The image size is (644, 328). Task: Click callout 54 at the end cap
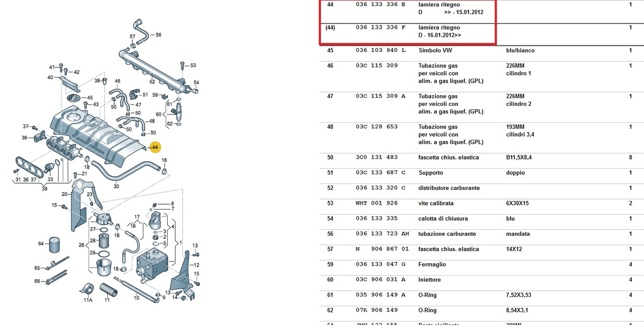tap(196, 83)
